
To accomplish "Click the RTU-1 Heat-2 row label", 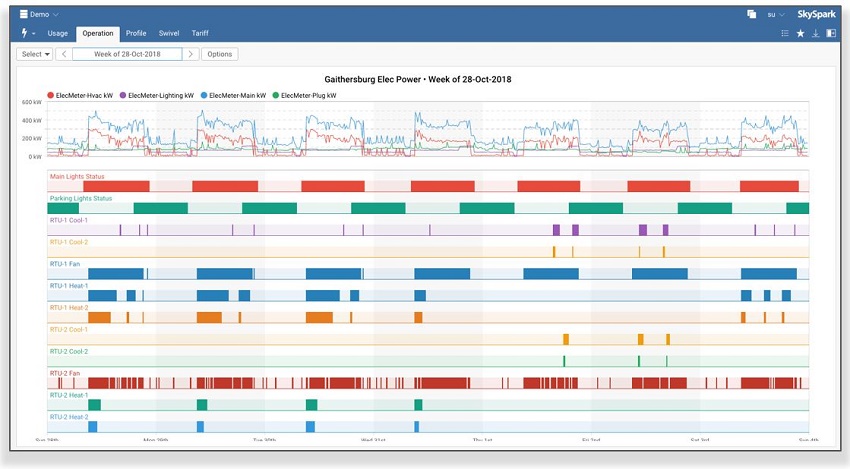I will tap(68, 307).
